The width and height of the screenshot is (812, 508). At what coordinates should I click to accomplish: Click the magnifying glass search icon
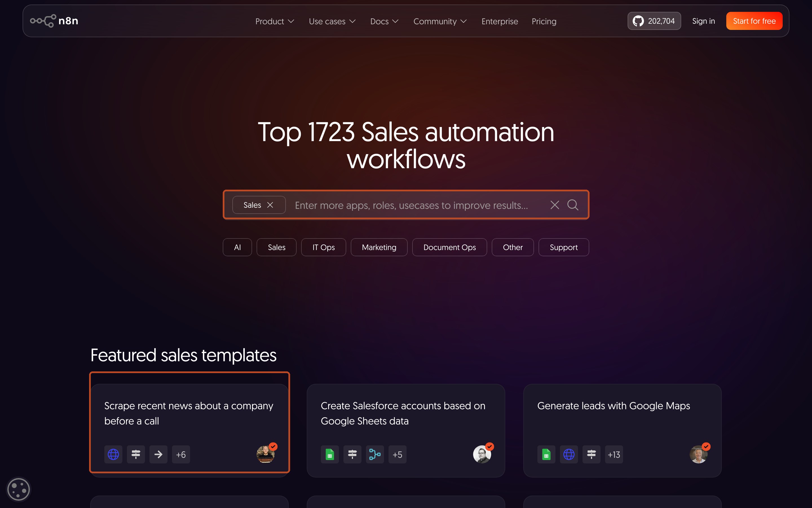[573, 205]
